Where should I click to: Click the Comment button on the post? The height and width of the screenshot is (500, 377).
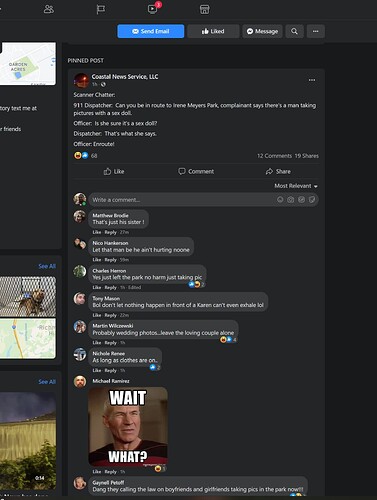point(196,171)
